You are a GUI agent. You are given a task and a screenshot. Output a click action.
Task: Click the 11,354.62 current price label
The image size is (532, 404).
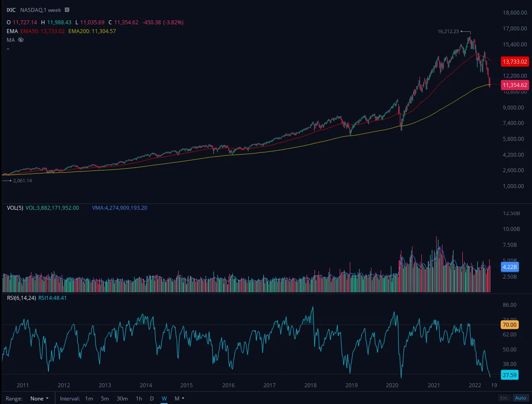pos(515,85)
